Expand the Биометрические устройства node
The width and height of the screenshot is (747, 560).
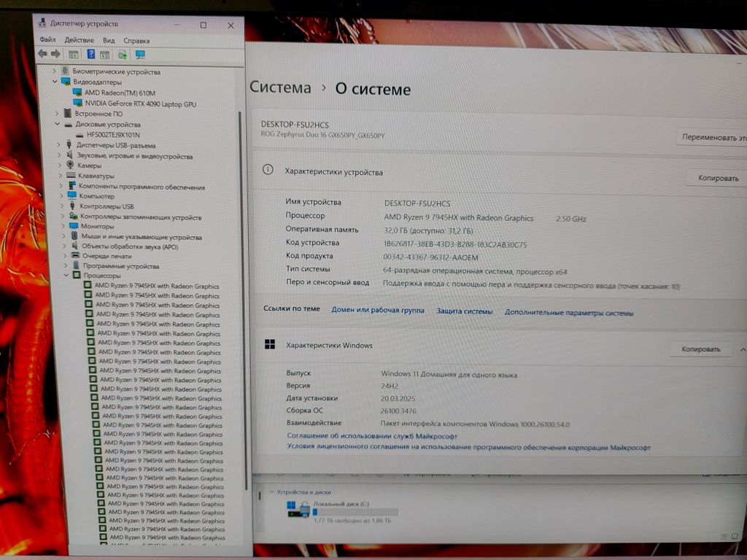coord(54,71)
